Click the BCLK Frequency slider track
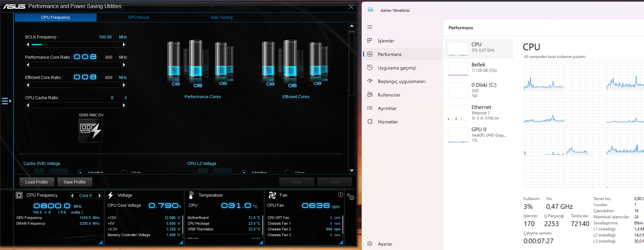644x250 pixels. 76,45
